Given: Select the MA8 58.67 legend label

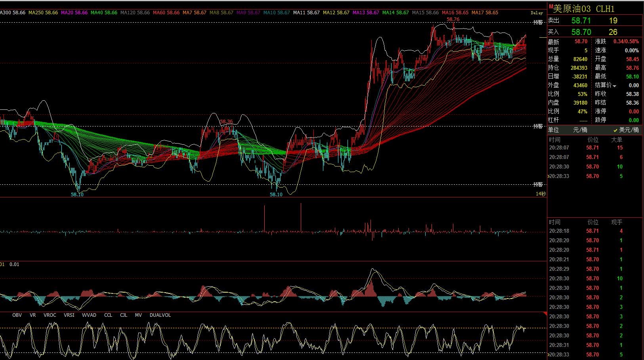Looking at the screenshot, I should 222,13.
